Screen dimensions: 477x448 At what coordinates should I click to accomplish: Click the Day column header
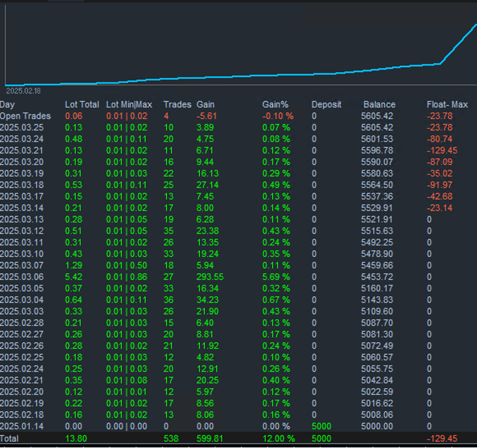(x=7, y=105)
